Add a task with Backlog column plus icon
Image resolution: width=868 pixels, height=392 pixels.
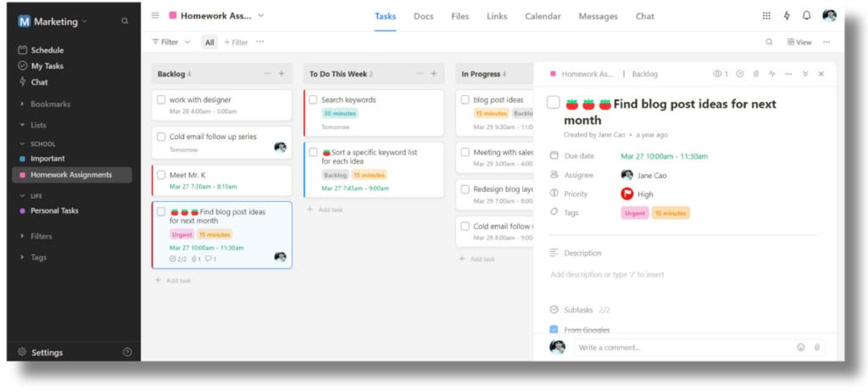tap(282, 74)
